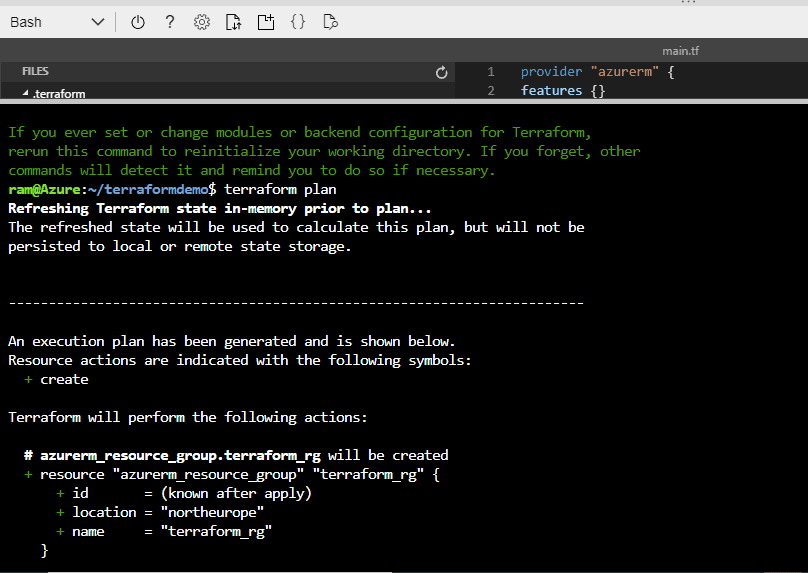Open Cloud Shell settings gear
Image resolution: width=808 pixels, height=573 pixels.
(202, 22)
